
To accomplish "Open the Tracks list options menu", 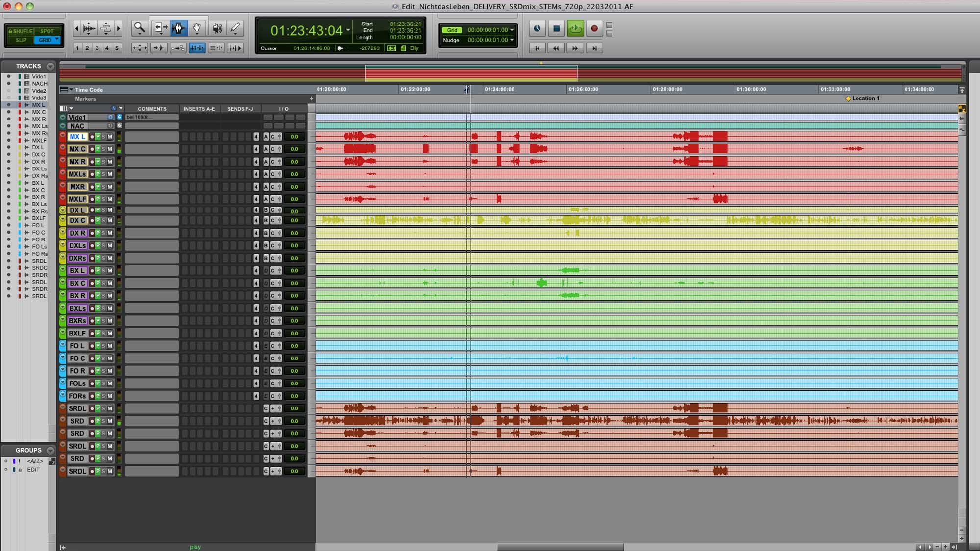I will point(50,66).
